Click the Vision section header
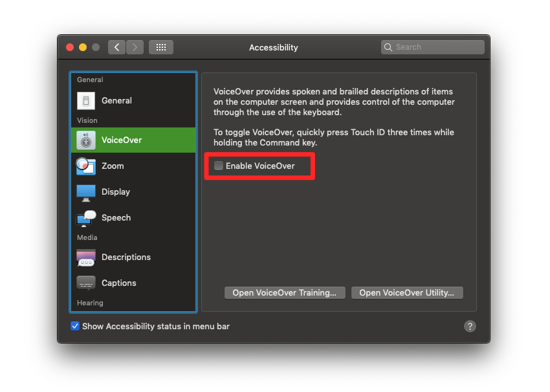This screenshot has height=392, width=550. [87, 120]
